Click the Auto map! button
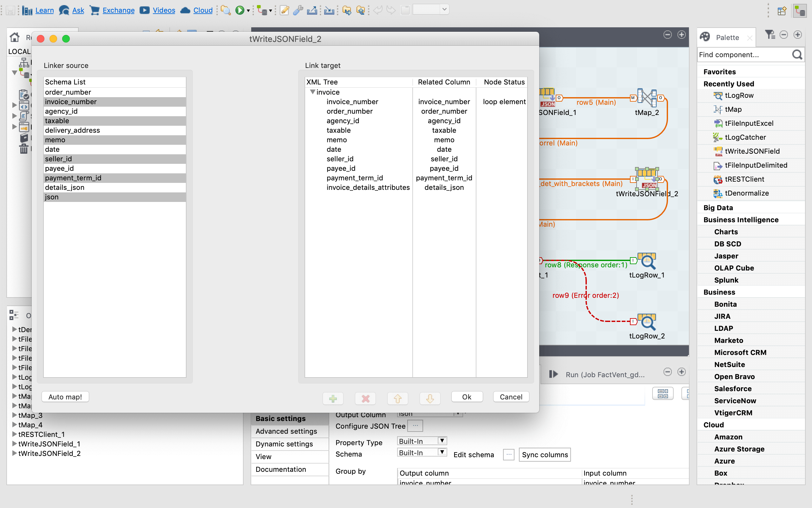The width and height of the screenshot is (812, 508). click(65, 397)
